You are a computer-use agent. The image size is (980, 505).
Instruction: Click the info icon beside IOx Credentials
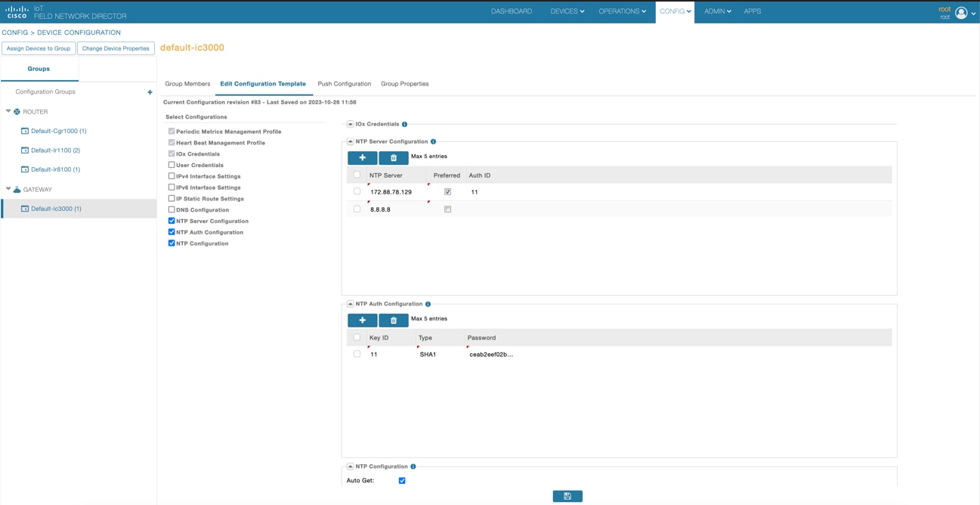pos(405,123)
